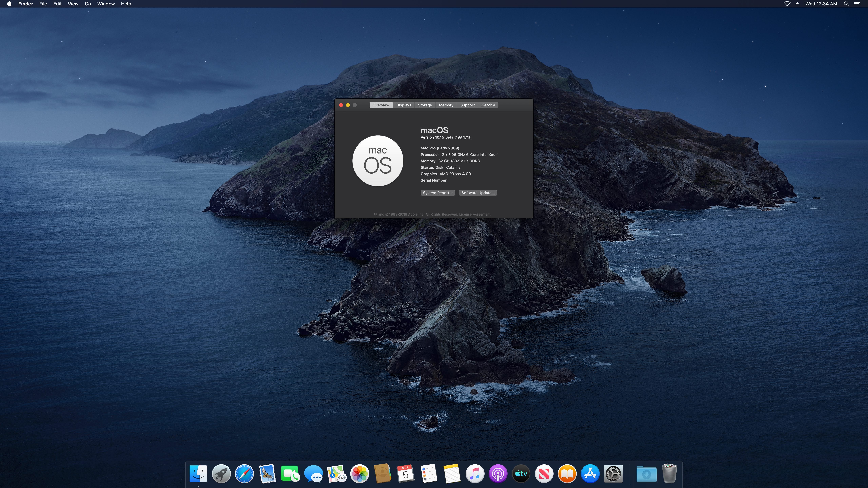Screen dimensions: 868x488
Task: Open Spotlight search magnifier
Action: 846,4
